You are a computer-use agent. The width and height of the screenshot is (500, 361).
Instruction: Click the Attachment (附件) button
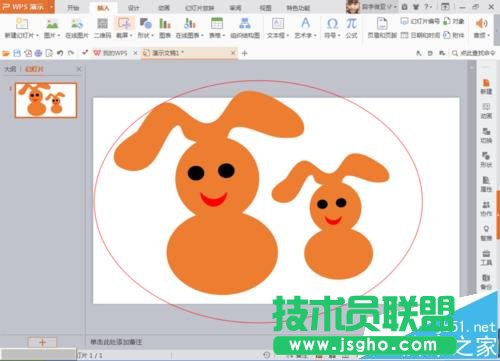tap(454, 35)
